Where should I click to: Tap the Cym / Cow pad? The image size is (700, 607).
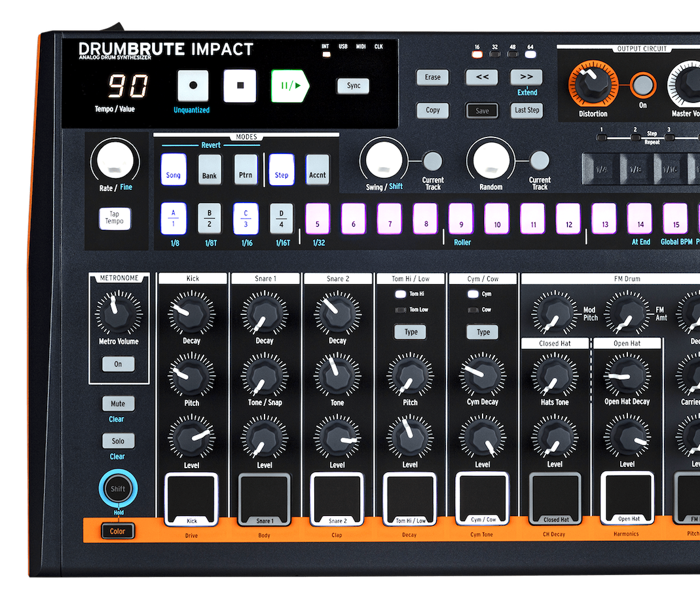[482, 498]
